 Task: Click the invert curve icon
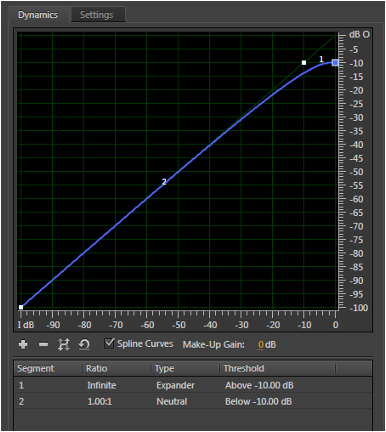click(x=64, y=344)
